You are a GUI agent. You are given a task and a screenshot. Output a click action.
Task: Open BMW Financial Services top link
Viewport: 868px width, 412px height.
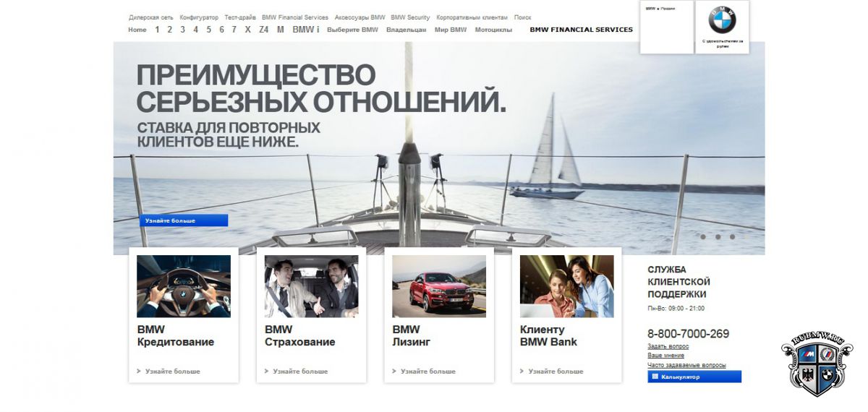point(295,17)
